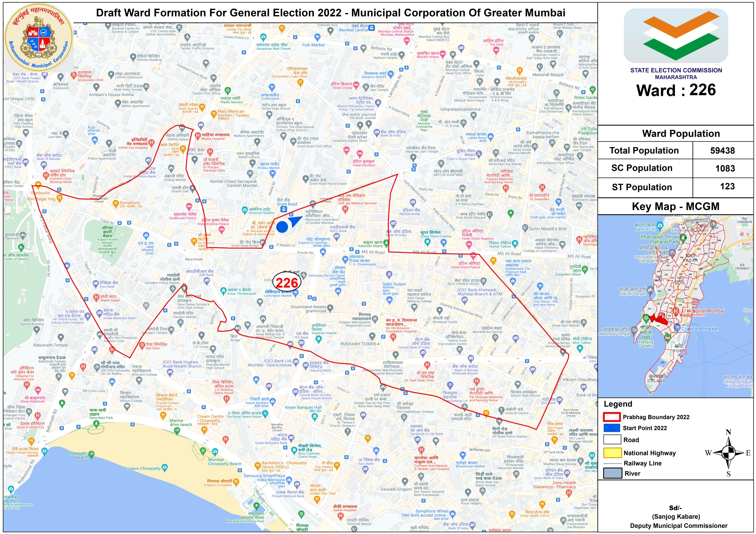Click the blue Start Point legend swatch
The width and height of the screenshot is (756, 534).
coord(611,428)
